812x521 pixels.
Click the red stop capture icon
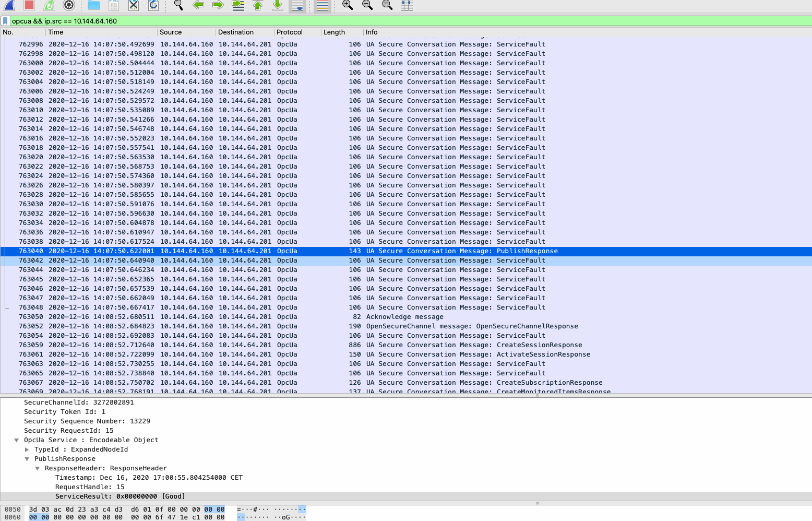pos(28,6)
